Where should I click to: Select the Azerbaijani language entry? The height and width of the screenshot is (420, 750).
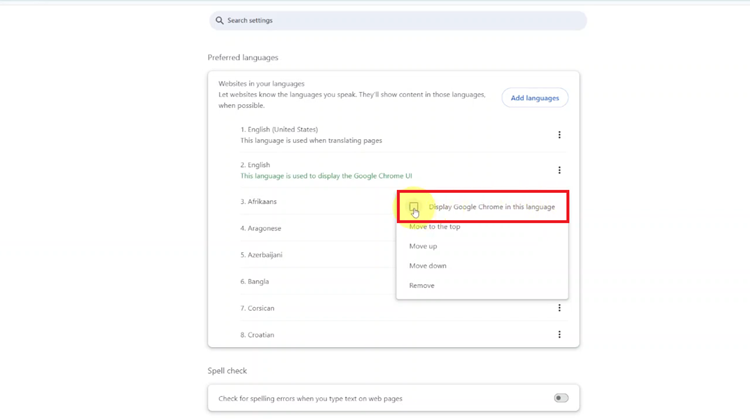click(x=261, y=255)
